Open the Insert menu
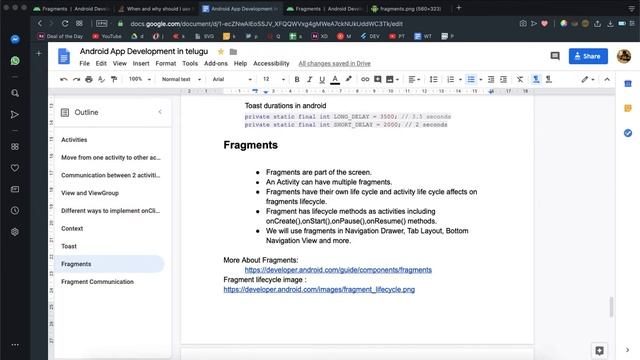Viewport: 640px width, 360px height. tap(141, 63)
